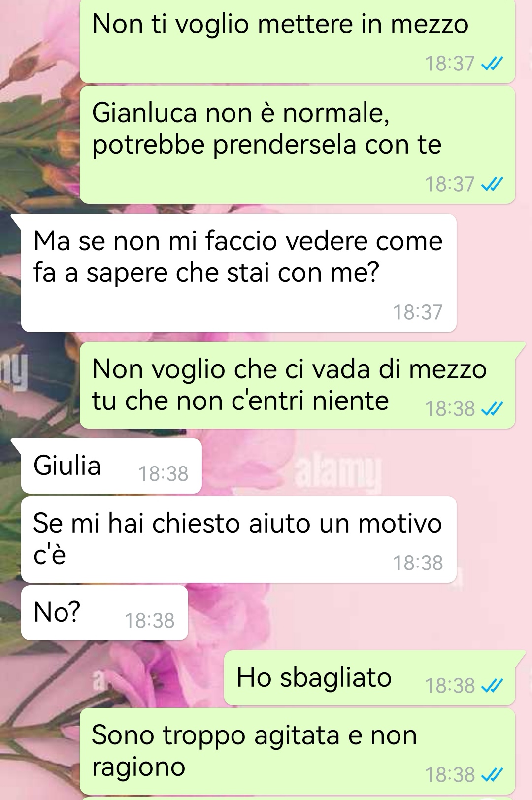Select the 'Gianluca non è normale' message
This screenshot has height=800, width=532.
(298, 145)
